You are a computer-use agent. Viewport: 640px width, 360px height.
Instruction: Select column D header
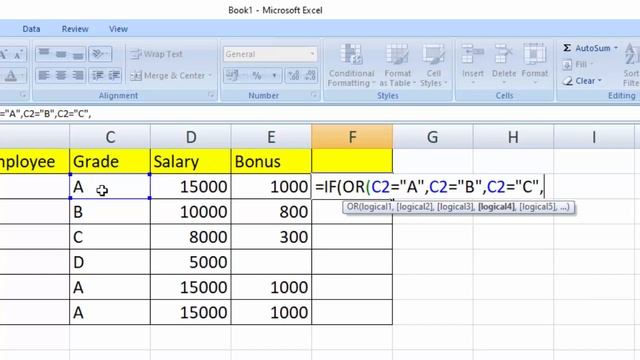pyautogui.click(x=191, y=137)
